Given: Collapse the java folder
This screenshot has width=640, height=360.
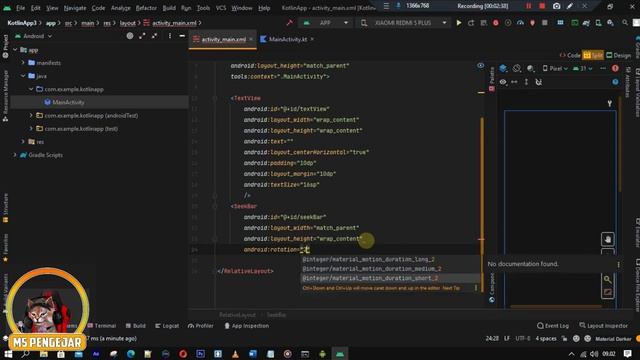Looking at the screenshot, I should coord(23,76).
